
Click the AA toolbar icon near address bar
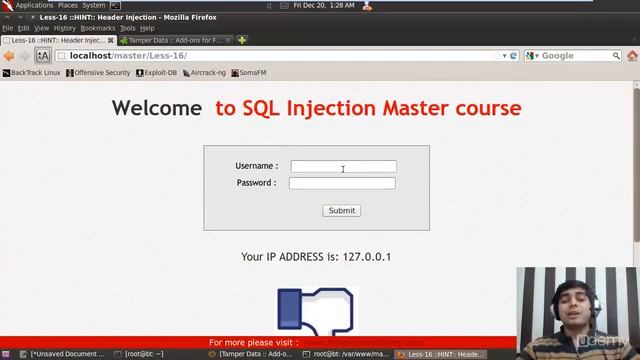tap(43, 56)
